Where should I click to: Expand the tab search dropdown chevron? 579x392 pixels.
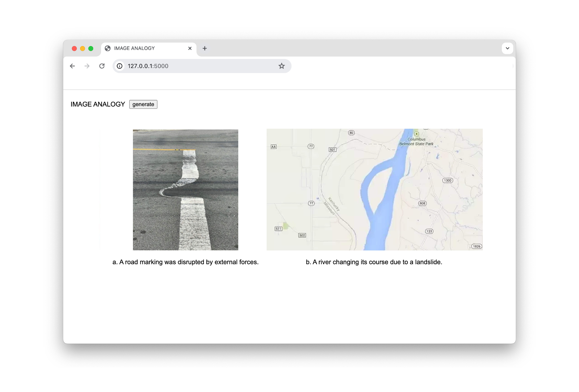tap(507, 48)
